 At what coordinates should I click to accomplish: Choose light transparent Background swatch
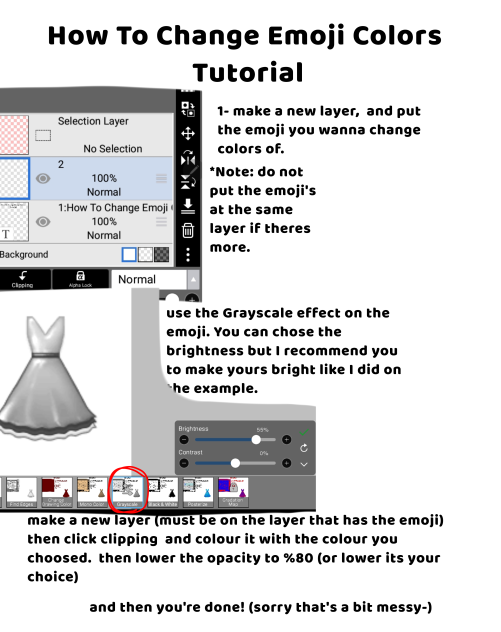(145, 255)
